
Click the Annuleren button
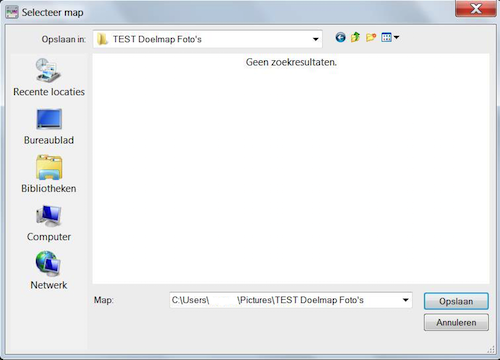tap(456, 322)
